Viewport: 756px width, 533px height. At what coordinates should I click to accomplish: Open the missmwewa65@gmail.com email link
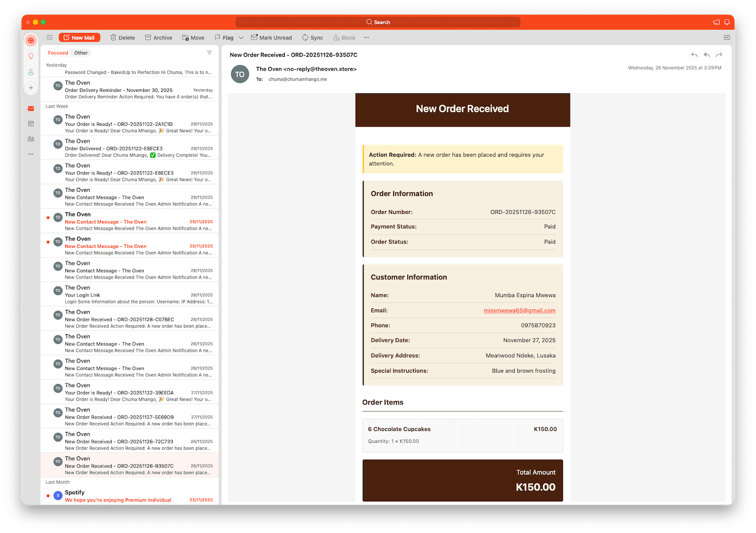pyautogui.click(x=519, y=311)
